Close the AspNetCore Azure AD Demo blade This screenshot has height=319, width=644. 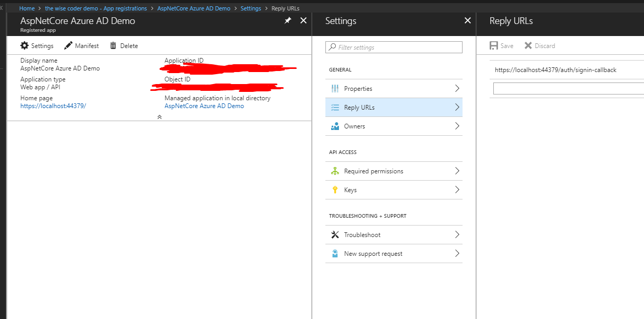(303, 20)
